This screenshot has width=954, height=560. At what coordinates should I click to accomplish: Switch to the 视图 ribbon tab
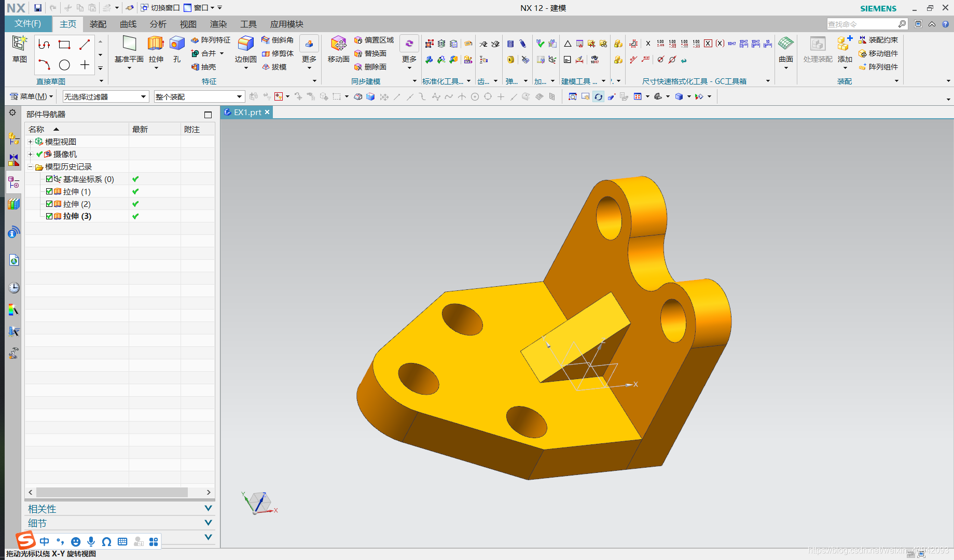point(188,24)
